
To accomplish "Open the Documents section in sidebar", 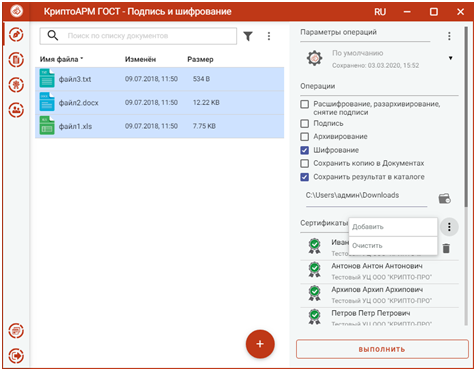I will 16,60.
